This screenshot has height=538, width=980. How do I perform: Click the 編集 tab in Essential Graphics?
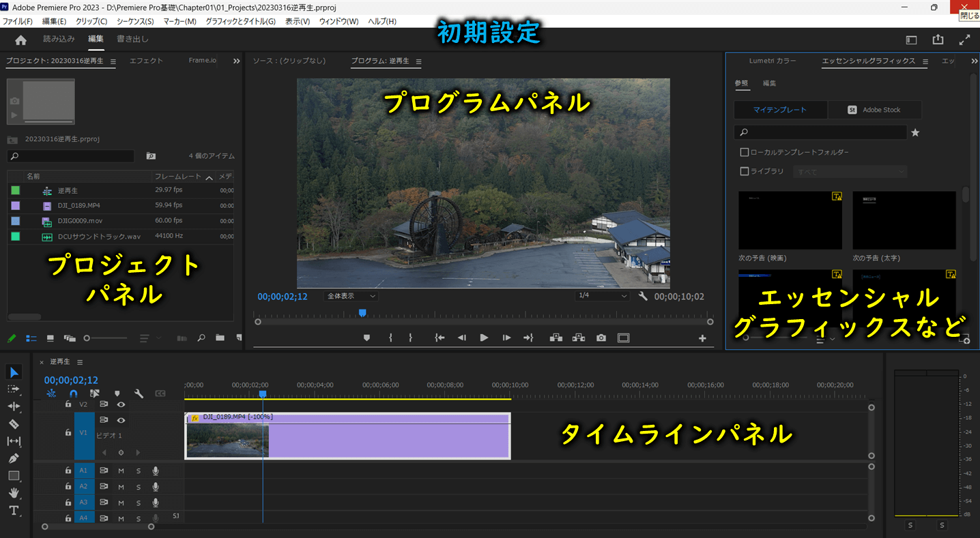pos(769,83)
